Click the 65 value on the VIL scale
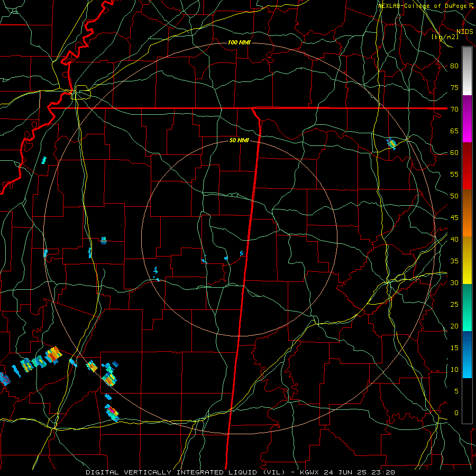The image size is (476, 476). point(454,131)
